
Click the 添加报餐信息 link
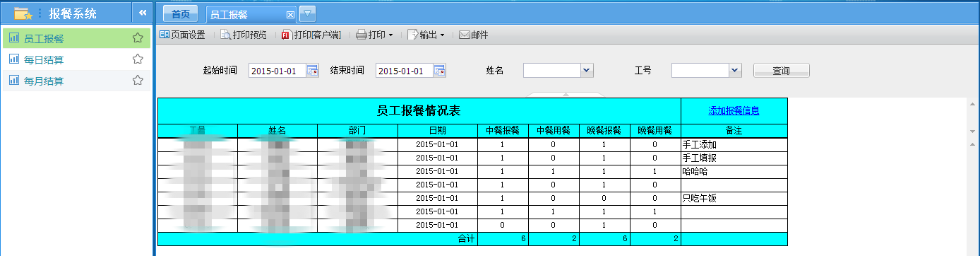coord(734,110)
